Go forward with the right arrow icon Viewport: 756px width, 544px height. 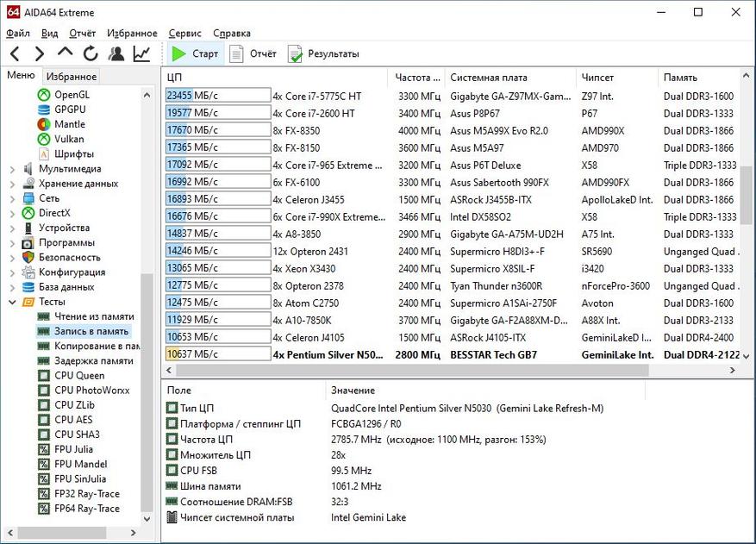point(40,53)
